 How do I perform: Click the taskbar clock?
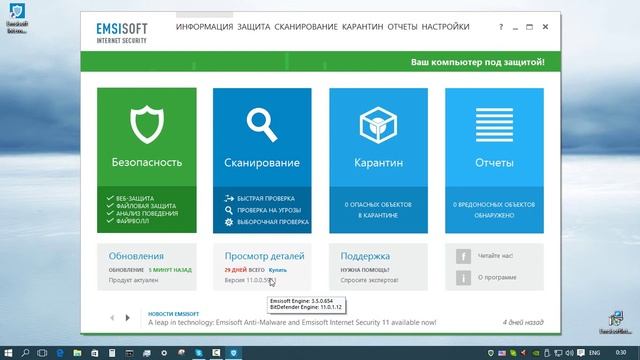(x=621, y=352)
